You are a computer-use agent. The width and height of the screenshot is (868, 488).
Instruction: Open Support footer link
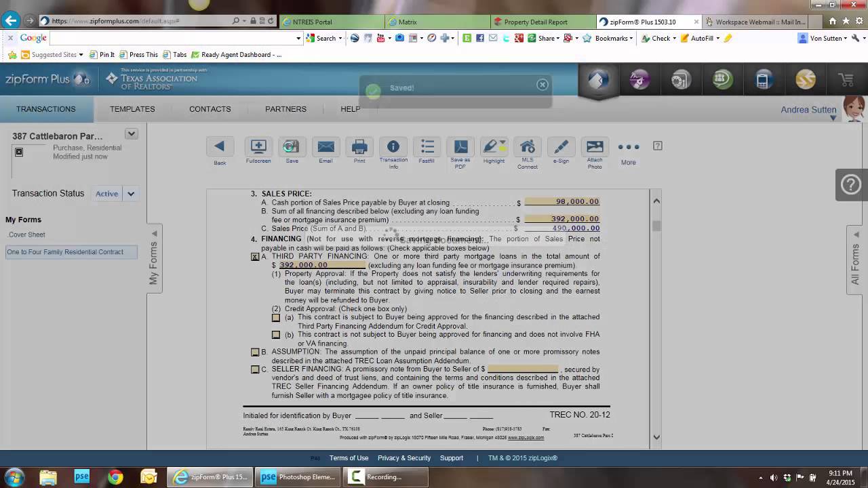pyautogui.click(x=452, y=458)
